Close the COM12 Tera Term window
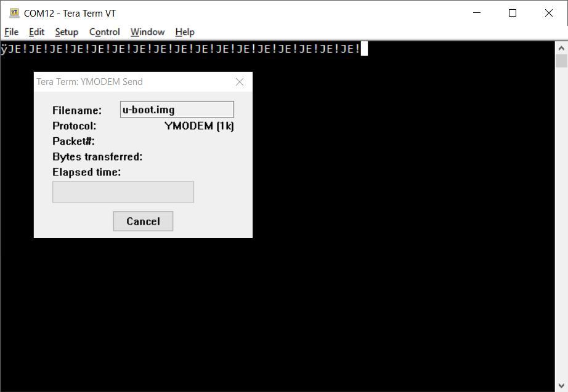 (548, 13)
